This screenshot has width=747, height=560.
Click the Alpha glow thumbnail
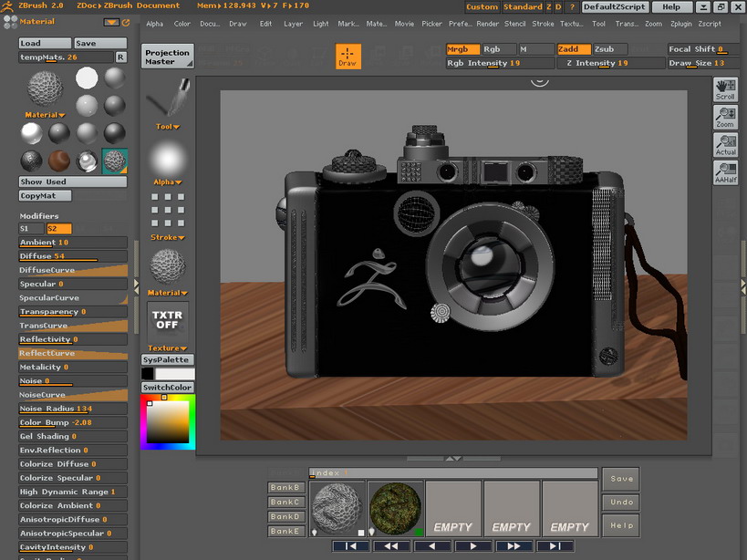(168, 159)
